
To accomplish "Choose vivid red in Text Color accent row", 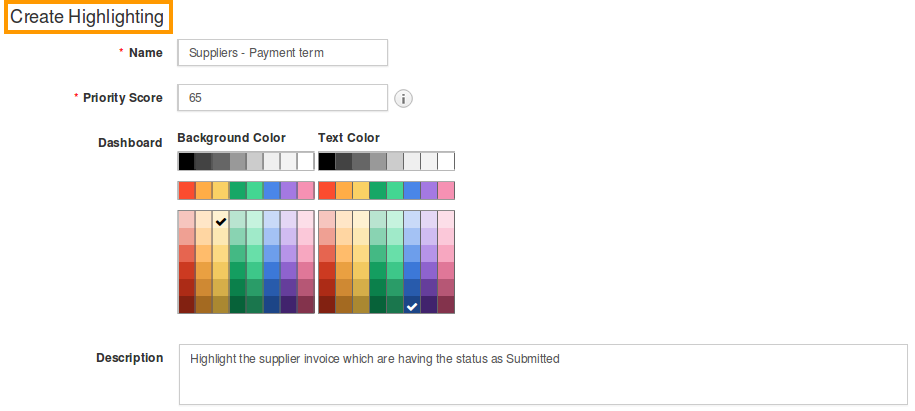I will tap(327, 190).
